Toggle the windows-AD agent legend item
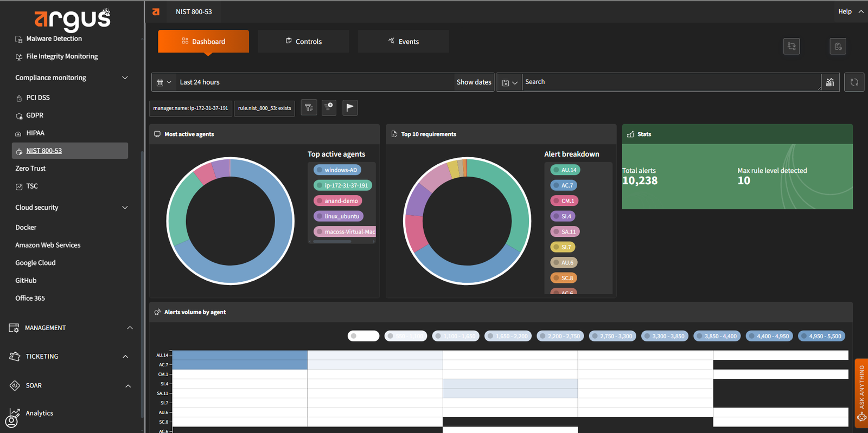This screenshot has width=868, height=433. pos(337,170)
